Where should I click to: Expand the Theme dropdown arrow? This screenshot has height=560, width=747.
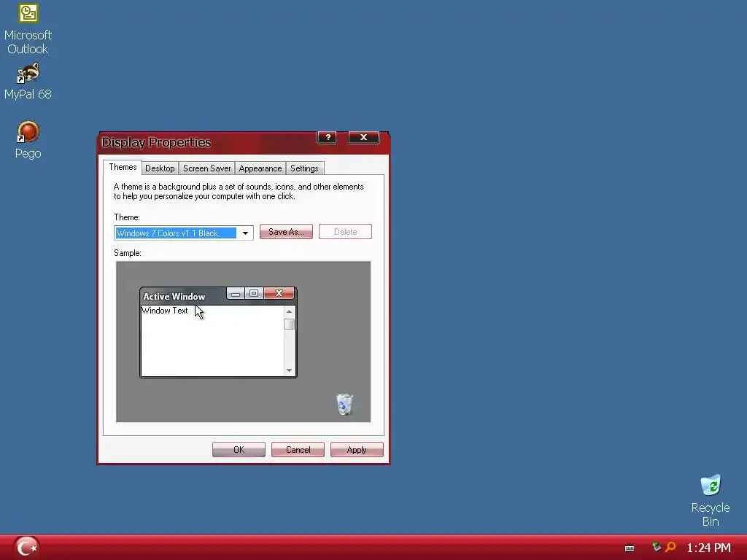pos(245,233)
